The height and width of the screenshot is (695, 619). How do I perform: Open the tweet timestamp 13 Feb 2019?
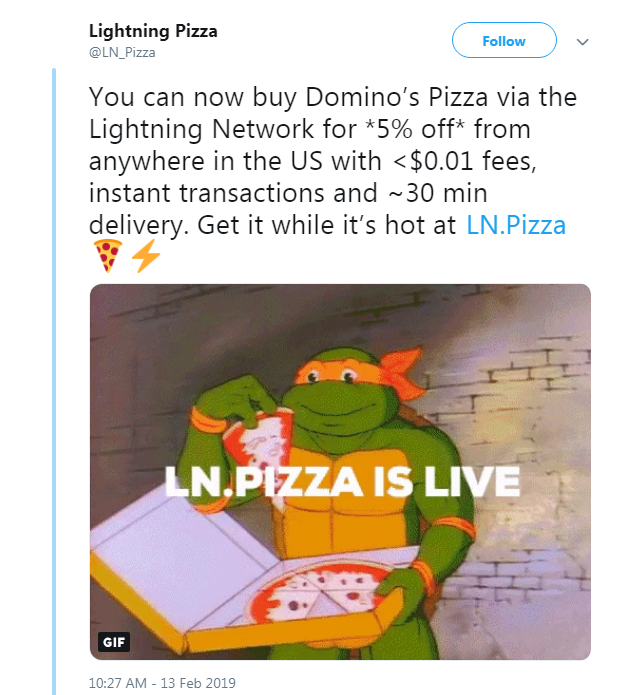(x=160, y=684)
